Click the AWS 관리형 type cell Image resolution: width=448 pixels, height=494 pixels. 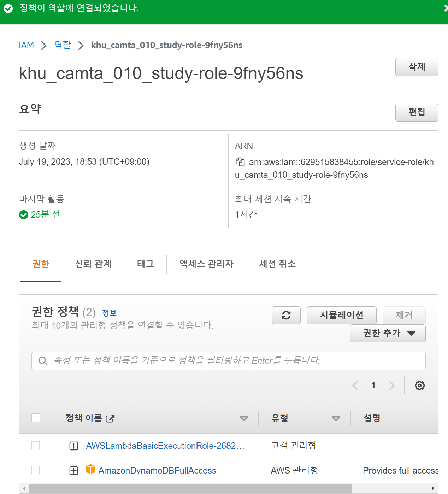tap(294, 470)
